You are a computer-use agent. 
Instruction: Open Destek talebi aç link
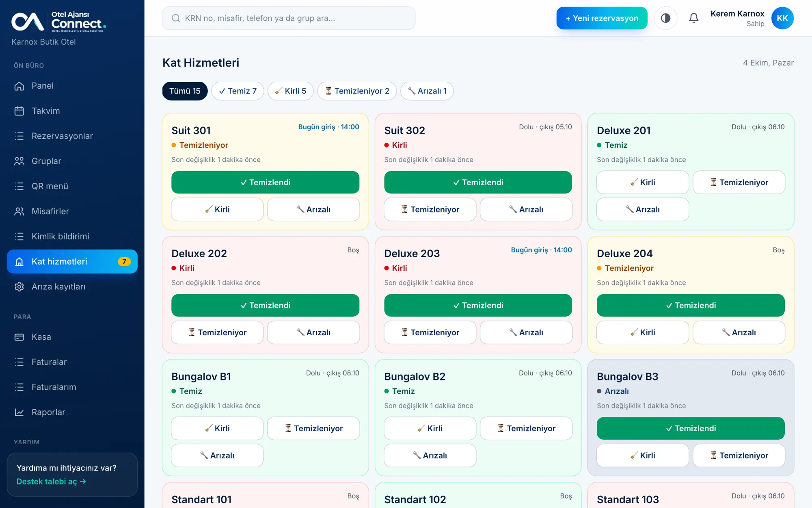pyautogui.click(x=51, y=482)
